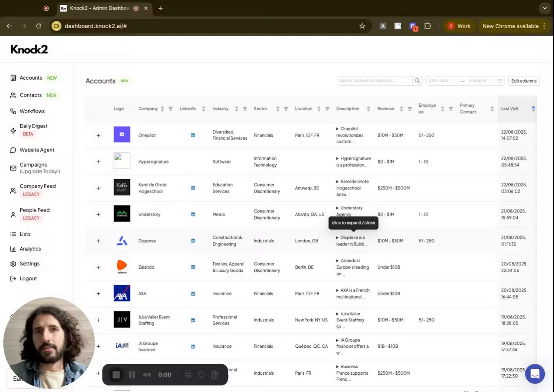Open the iA Groupe LinkedIn icon
Image resolution: width=554 pixels, height=392 pixels.
point(193,347)
